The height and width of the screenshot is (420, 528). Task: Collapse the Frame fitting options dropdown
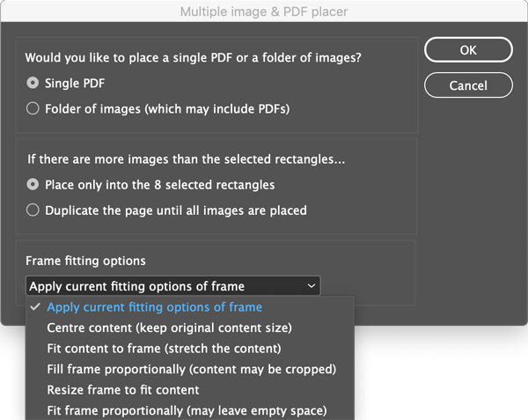point(172,286)
